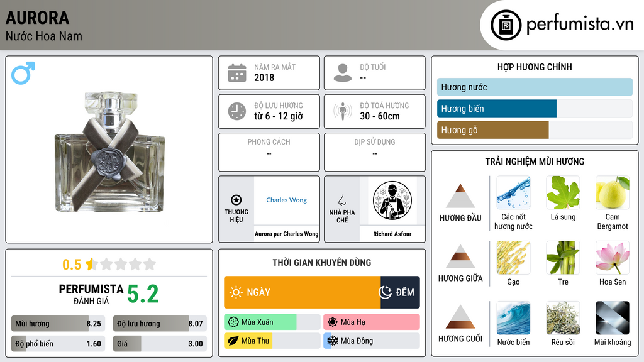Click the nose icon above Nhà Pha Chế

(x=341, y=200)
